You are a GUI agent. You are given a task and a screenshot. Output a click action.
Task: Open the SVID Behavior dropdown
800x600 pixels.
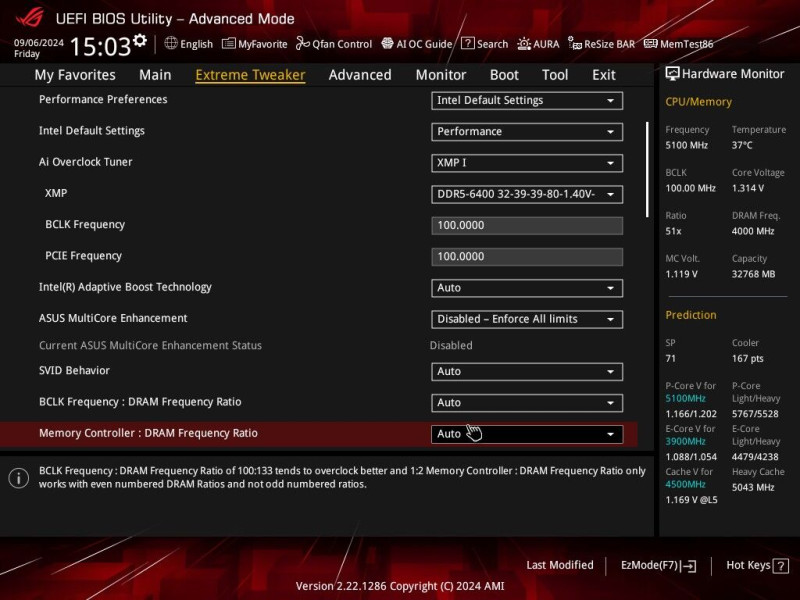point(527,371)
